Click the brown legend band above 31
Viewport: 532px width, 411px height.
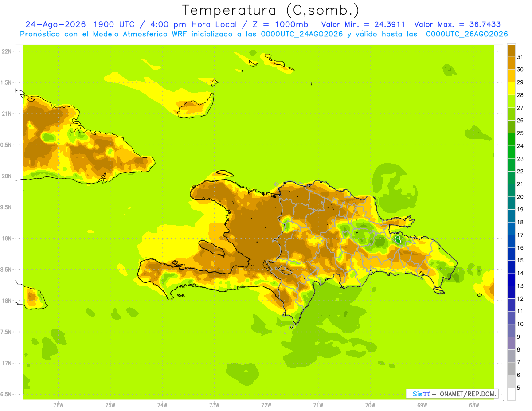511,51
